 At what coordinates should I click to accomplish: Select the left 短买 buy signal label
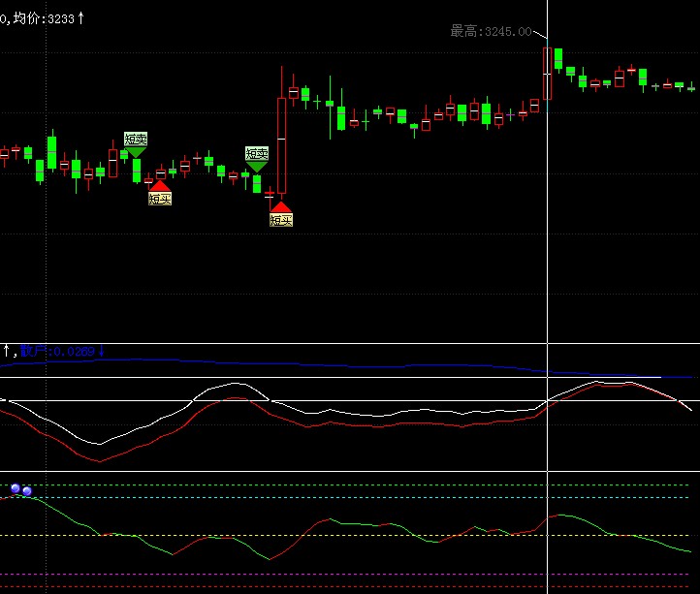coord(160,199)
